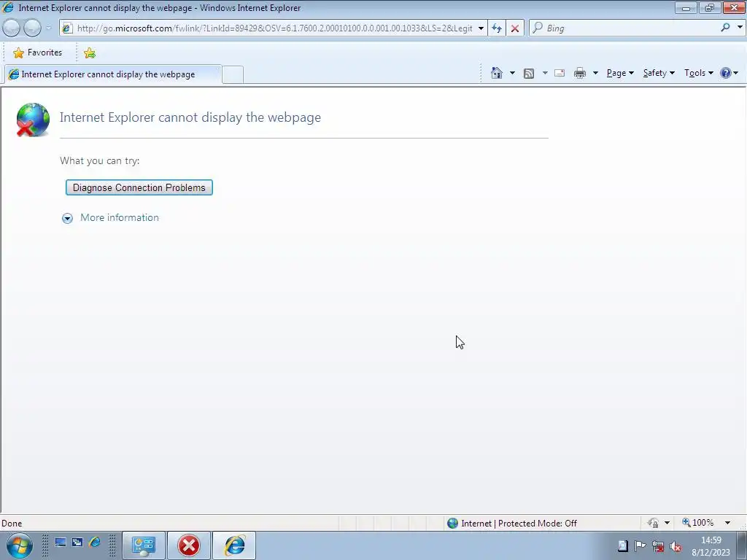Expand the status bar shield dropdown arrow
The image size is (747, 560).
click(x=667, y=523)
